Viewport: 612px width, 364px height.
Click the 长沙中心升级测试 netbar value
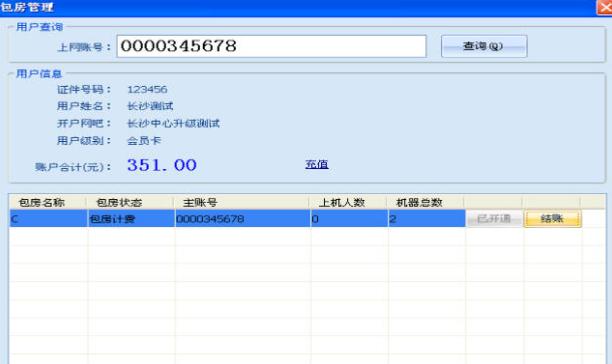click(173, 123)
